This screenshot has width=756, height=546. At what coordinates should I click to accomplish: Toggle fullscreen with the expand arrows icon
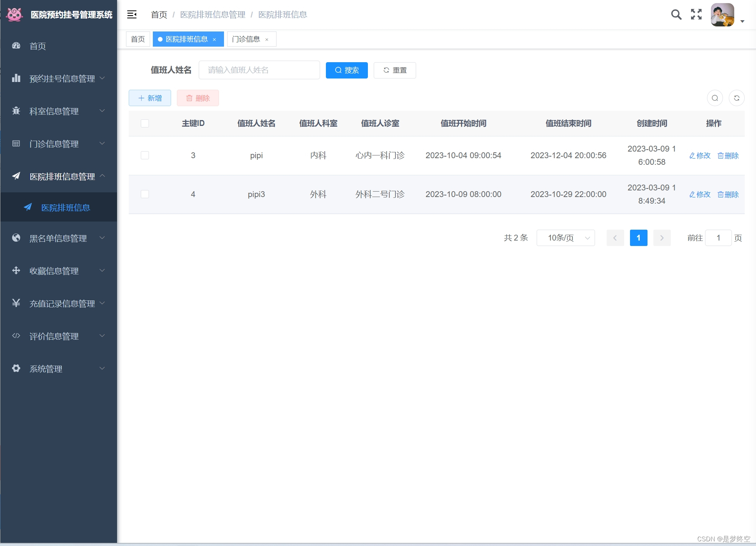pos(696,14)
